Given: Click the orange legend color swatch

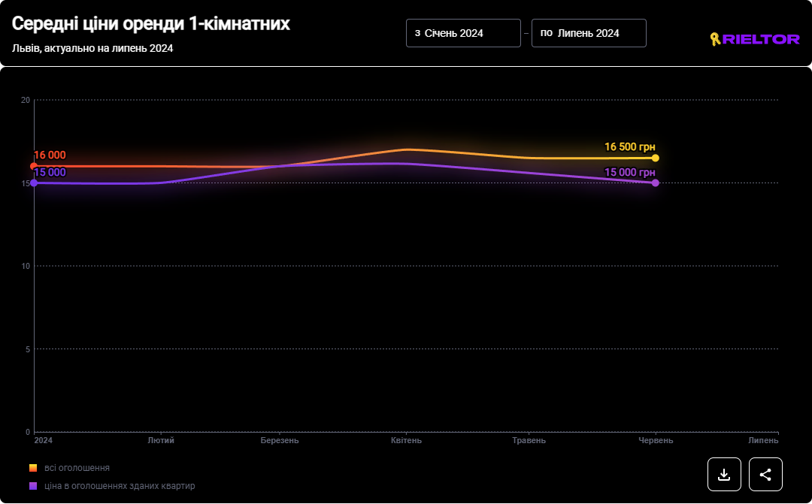Looking at the screenshot, I should (x=33, y=468).
